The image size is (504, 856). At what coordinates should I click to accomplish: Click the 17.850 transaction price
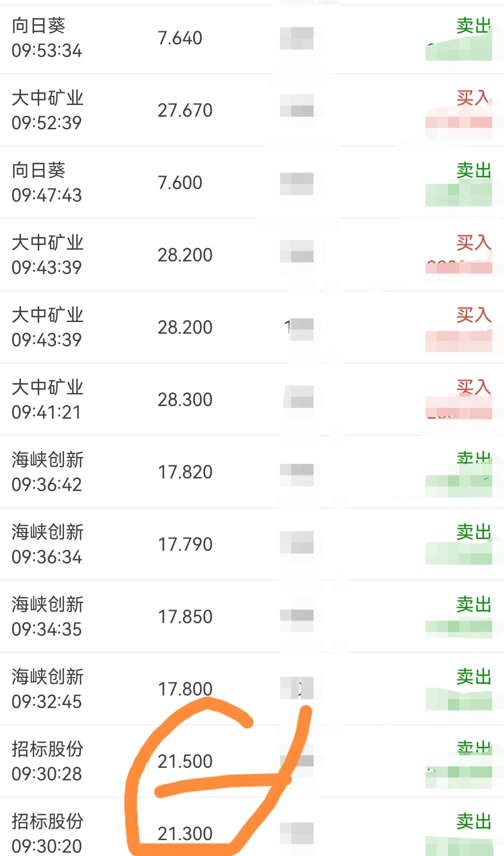[x=185, y=617]
